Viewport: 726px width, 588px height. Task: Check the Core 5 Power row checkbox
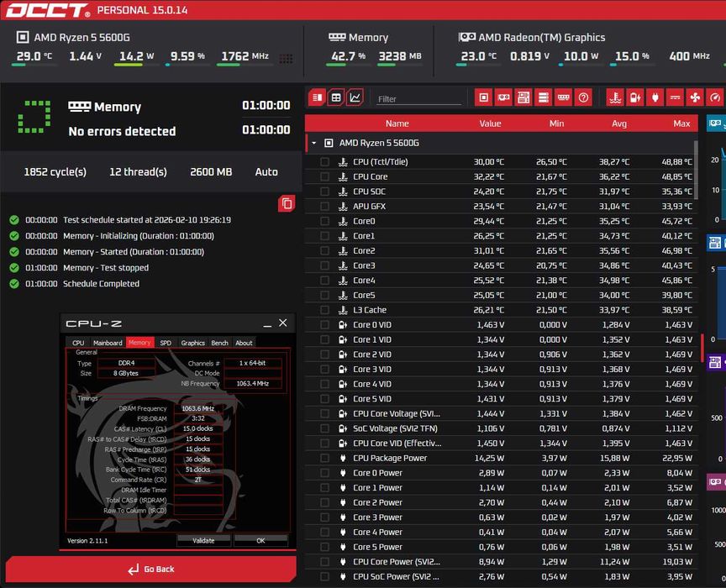pyautogui.click(x=324, y=547)
